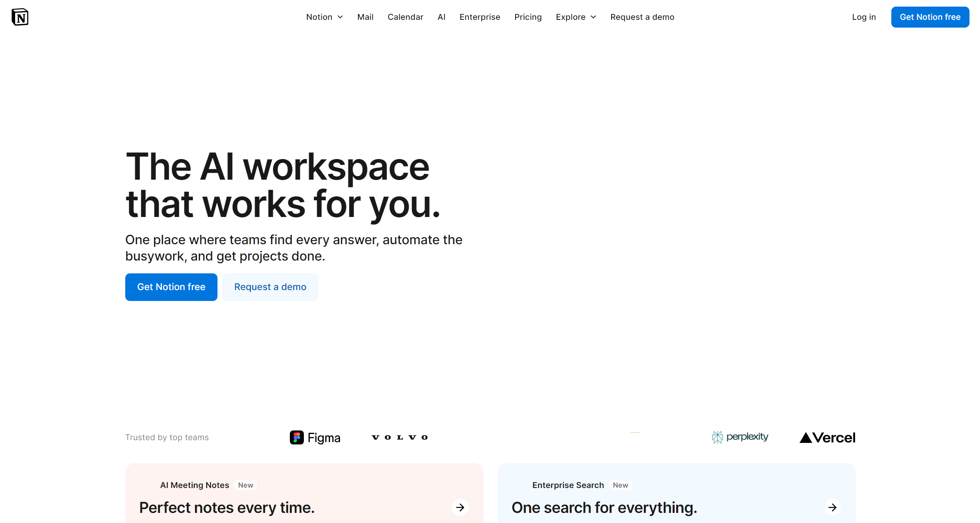This screenshot has width=980, height=523.
Task: Click New badge beside AI Meeting Notes
Action: pos(245,485)
